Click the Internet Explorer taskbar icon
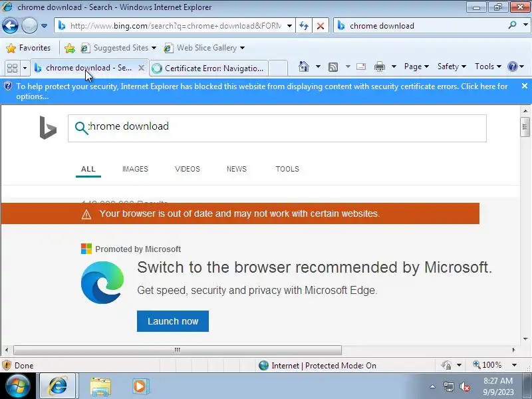 click(x=58, y=386)
